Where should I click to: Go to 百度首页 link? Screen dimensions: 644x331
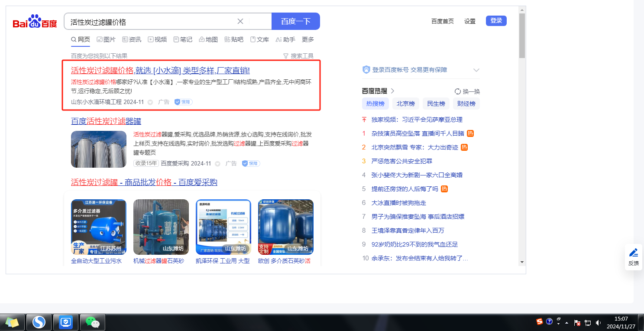pyautogui.click(x=443, y=21)
